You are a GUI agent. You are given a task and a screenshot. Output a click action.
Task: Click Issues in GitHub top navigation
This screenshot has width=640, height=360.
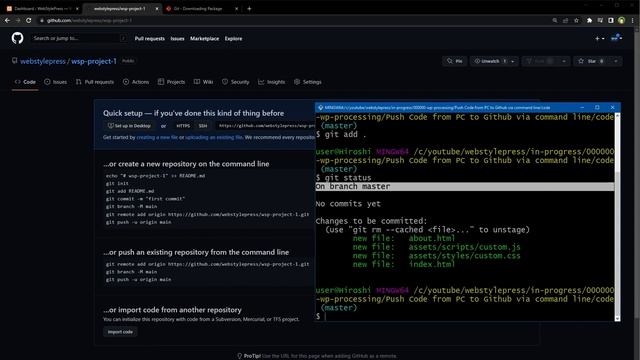point(177,39)
